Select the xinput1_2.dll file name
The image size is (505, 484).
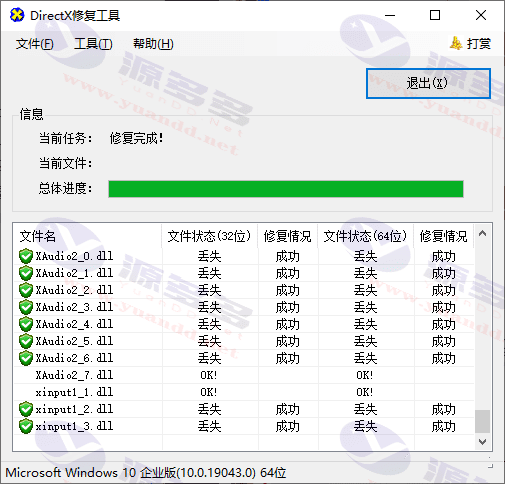click(74, 409)
